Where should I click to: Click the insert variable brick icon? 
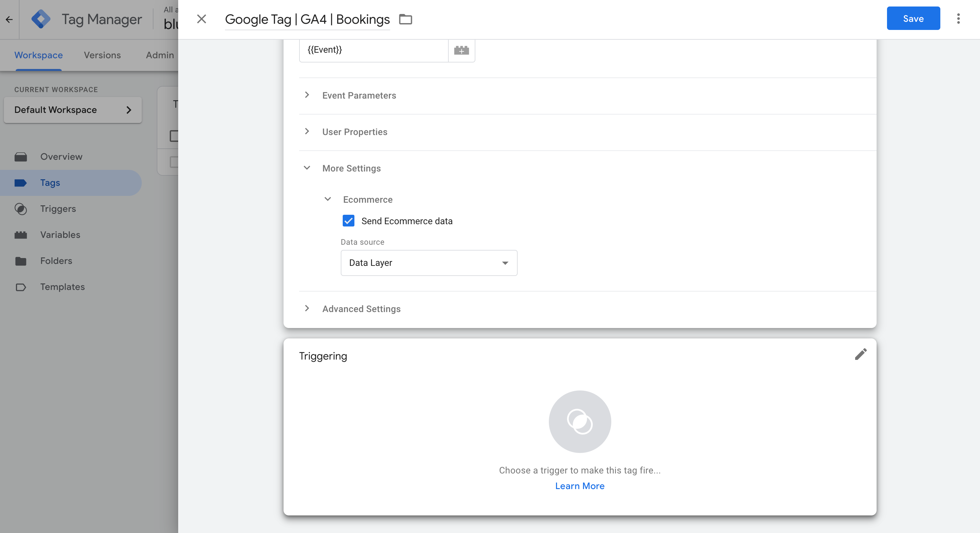coord(461,50)
